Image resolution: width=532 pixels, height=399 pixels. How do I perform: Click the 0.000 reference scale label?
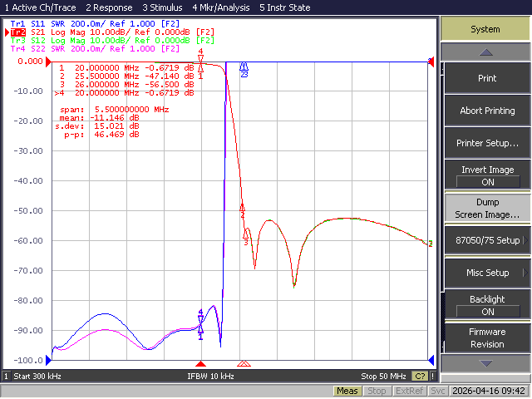[x=30, y=62]
